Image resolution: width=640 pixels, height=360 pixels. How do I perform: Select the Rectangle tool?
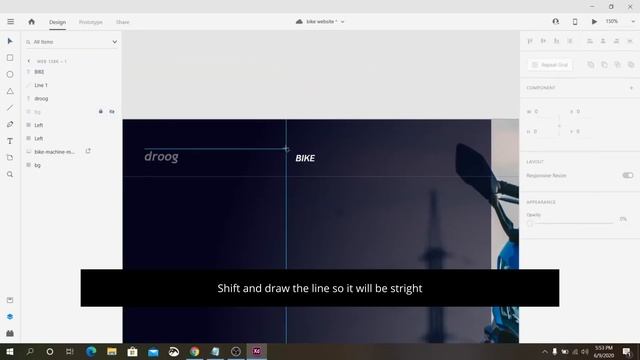tap(10, 58)
